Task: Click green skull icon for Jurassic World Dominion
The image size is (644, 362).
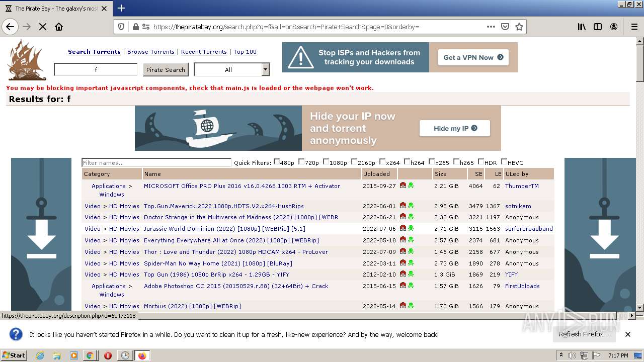Action: click(411, 228)
